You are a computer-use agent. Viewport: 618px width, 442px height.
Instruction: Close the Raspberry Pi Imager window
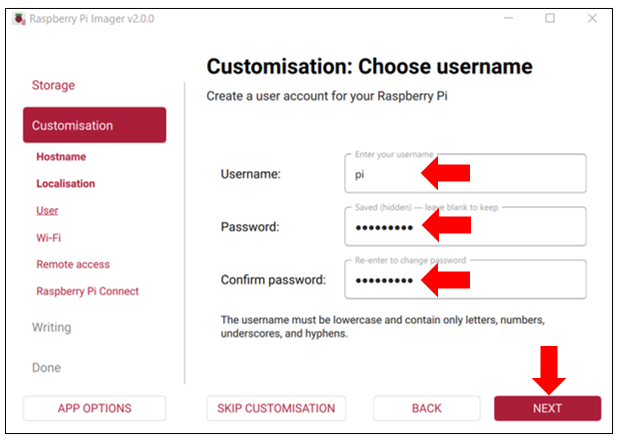(592, 18)
